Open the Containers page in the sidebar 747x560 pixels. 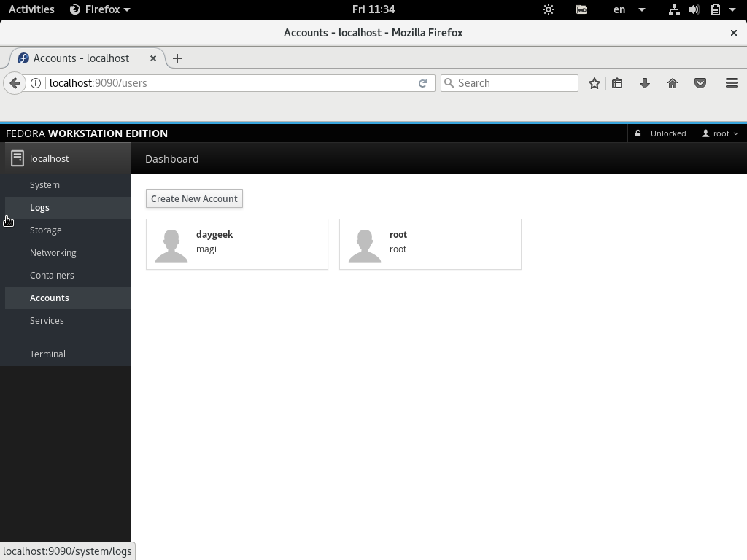(52, 275)
